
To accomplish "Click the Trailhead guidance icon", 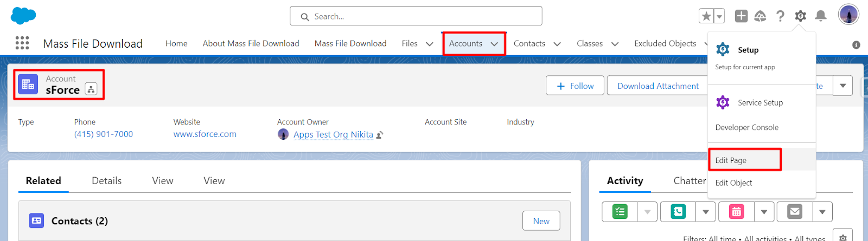I will click(x=760, y=16).
